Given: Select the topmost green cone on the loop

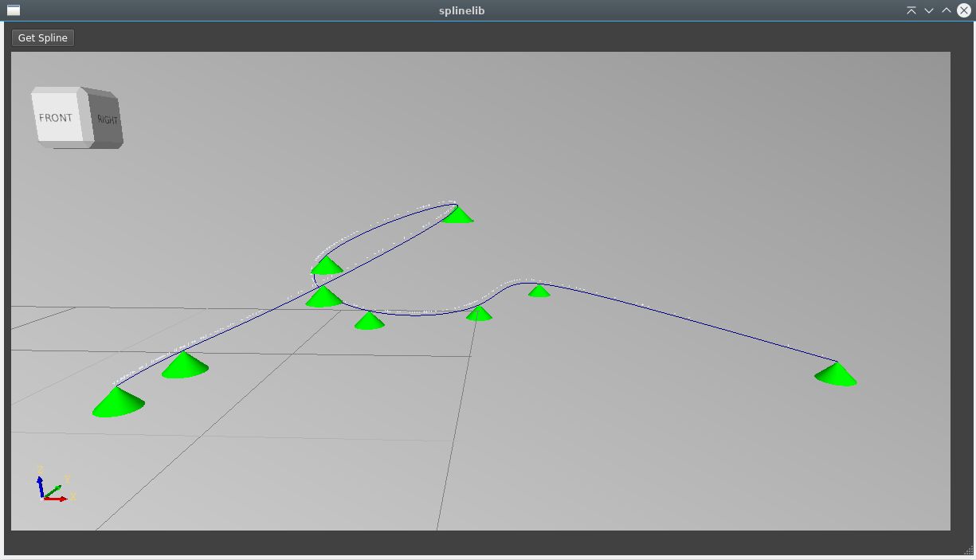Looking at the screenshot, I should (457, 214).
